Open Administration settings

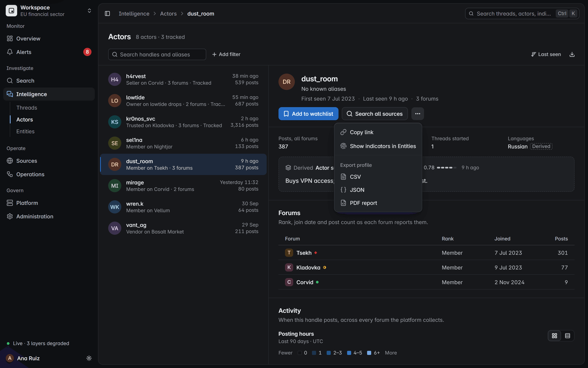click(x=49, y=216)
